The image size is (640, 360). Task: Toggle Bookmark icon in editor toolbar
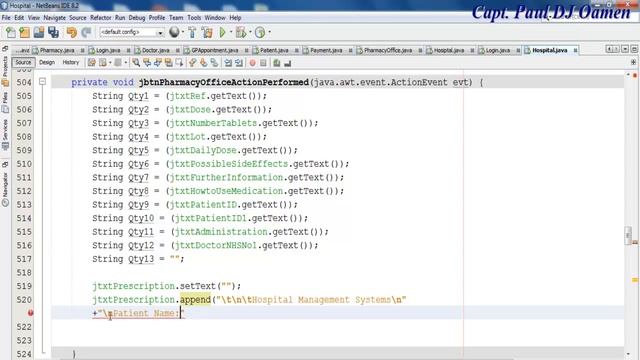(214, 63)
